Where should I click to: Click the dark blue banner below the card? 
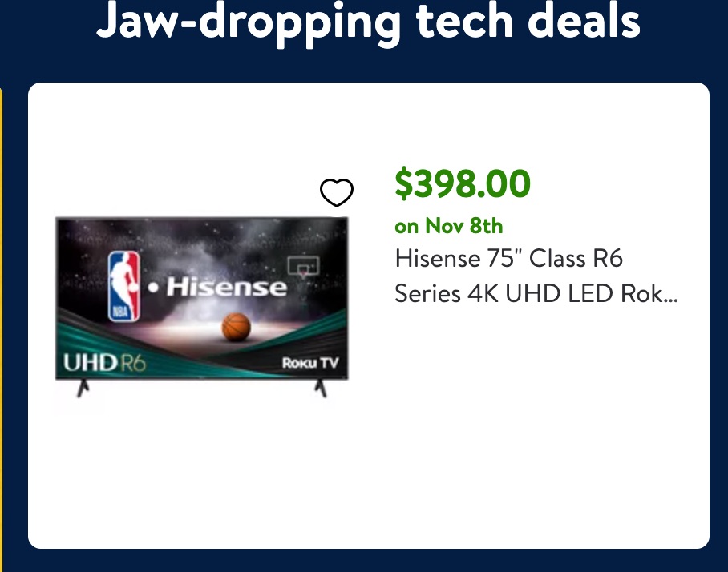click(364, 561)
